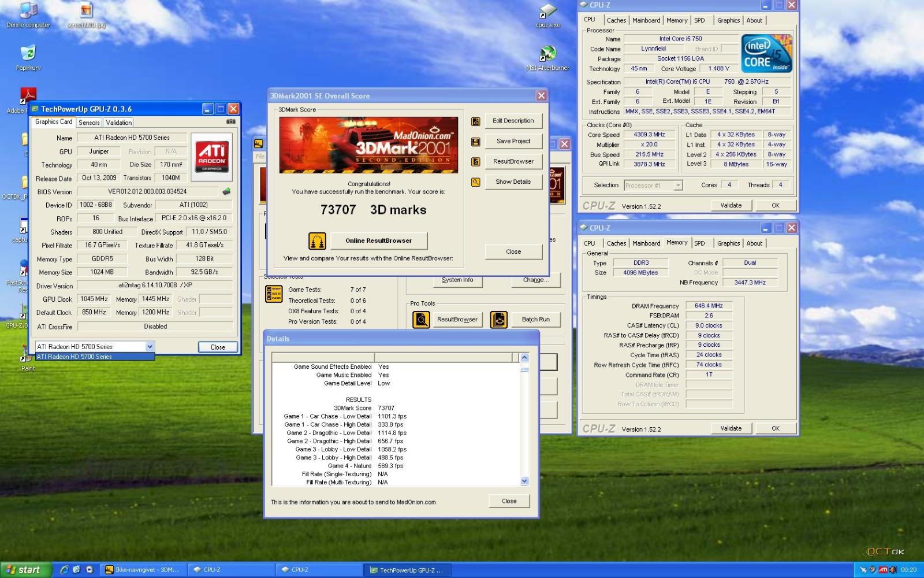This screenshot has height=578, width=924.
Task: Launch cpuz.exe desktop icon
Action: pyautogui.click(x=547, y=16)
